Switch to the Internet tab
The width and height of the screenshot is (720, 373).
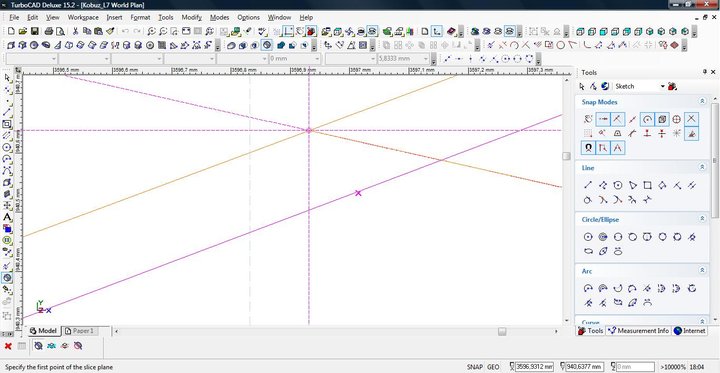click(690, 331)
